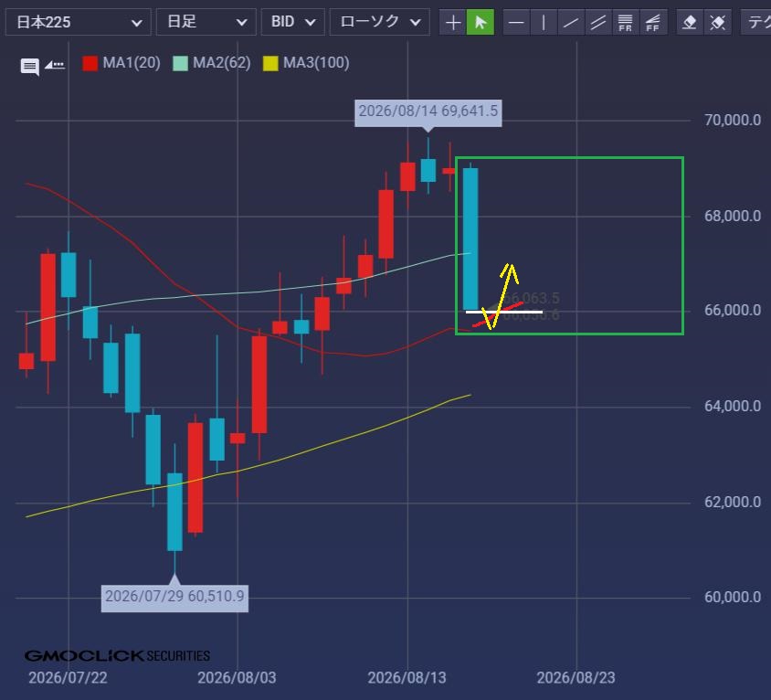This screenshot has height=700, width=771.
Task: Click the 2026/08/03 date axis label
Action: [237, 678]
